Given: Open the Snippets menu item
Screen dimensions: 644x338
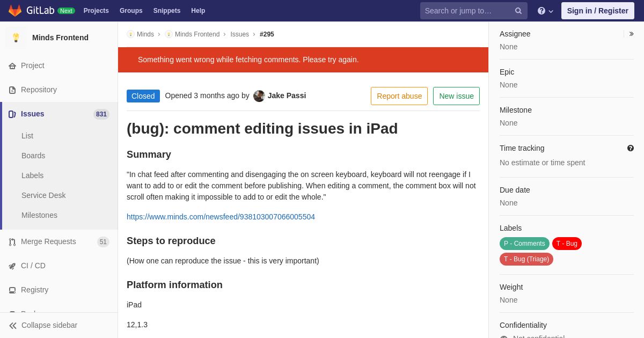Looking at the screenshot, I should coord(167,11).
